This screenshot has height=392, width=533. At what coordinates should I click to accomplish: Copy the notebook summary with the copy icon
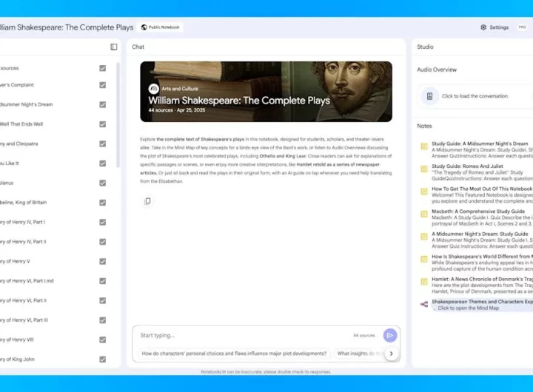147,200
